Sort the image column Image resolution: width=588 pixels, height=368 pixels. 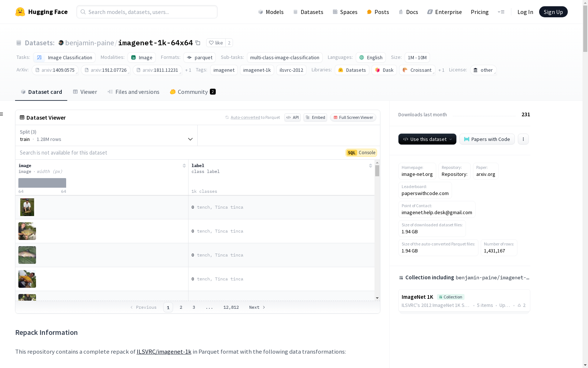[184, 166]
